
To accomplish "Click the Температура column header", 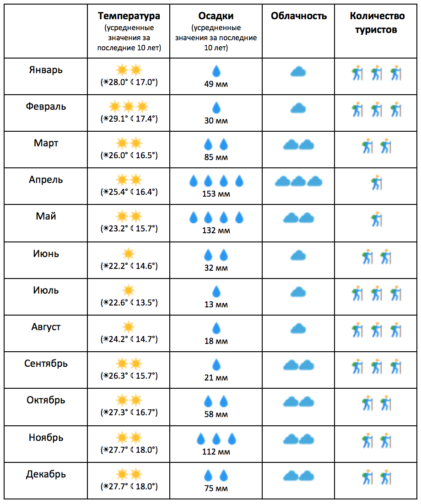I will [x=129, y=16].
